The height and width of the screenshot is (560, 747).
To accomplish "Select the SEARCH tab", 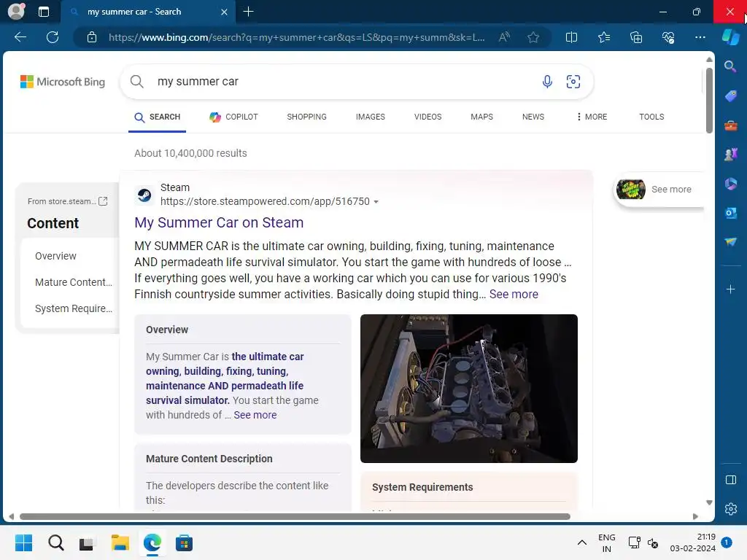I will pyautogui.click(x=158, y=117).
